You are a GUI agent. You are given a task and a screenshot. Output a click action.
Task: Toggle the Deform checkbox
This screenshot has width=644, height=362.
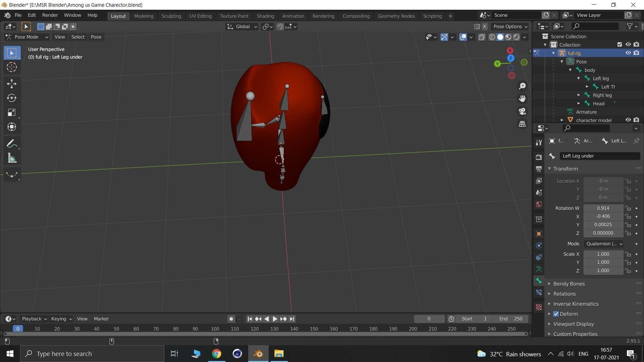[x=556, y=314]
